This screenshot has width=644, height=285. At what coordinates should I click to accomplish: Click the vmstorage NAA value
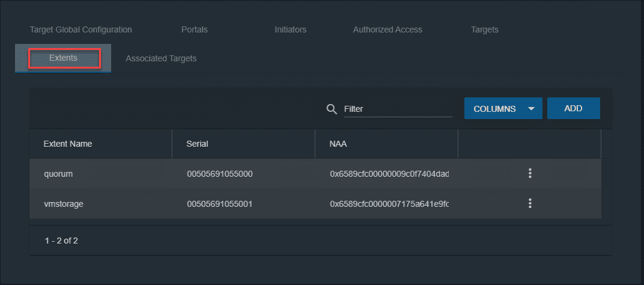[389, 204]
